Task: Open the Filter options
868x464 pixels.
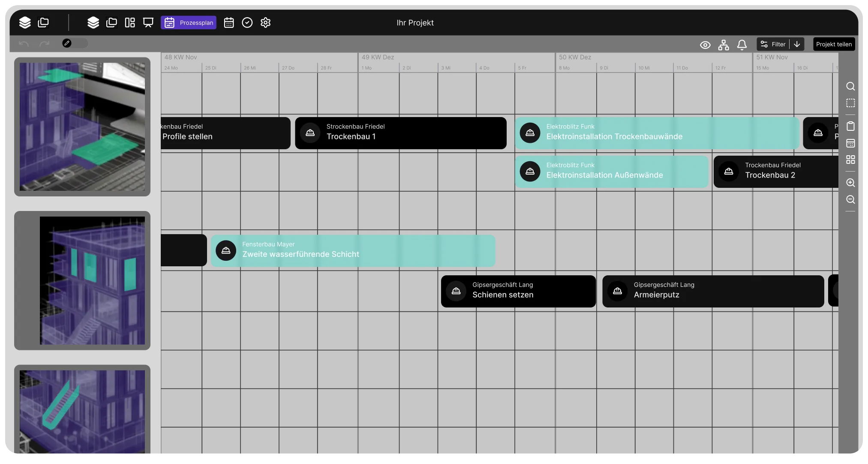Action: coord(773,44)
